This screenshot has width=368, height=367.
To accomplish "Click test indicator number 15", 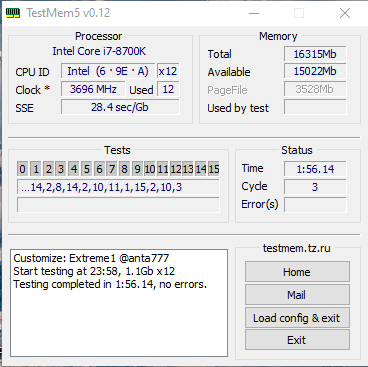I will (214, 169).
